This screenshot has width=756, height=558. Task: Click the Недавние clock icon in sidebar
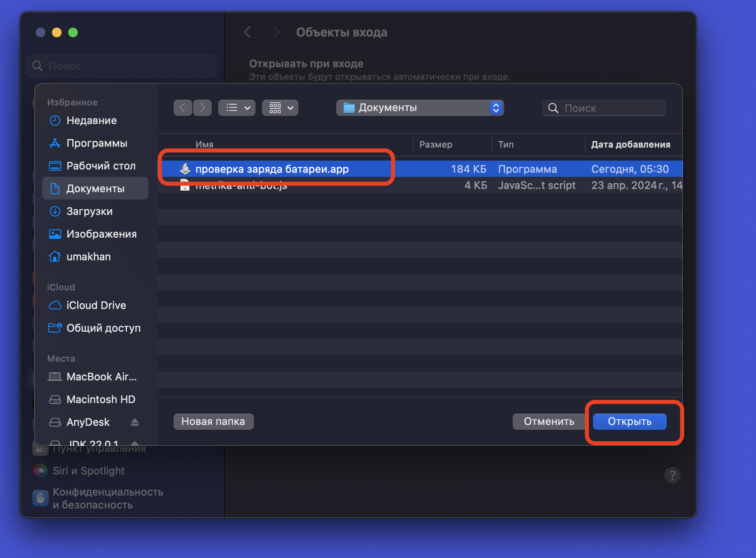55,120
